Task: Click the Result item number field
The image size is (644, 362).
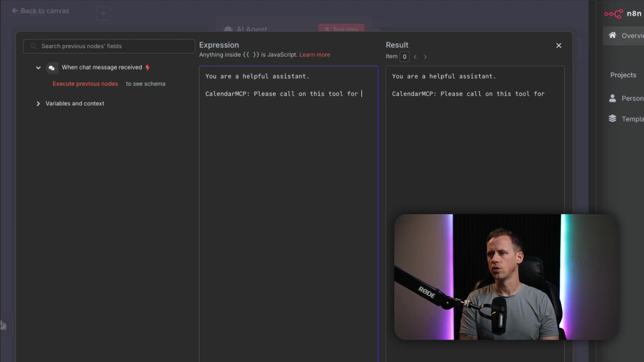Action: (405, 57)
